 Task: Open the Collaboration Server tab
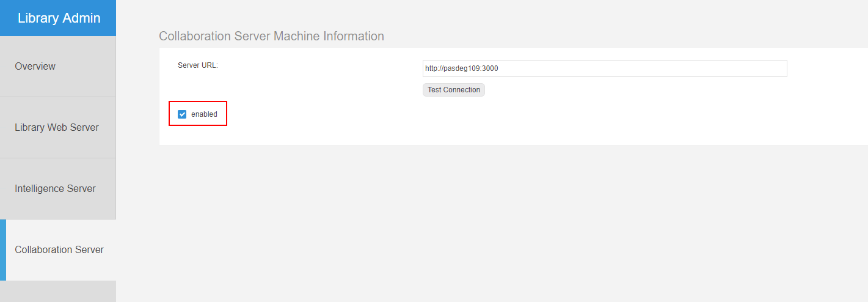59,249
